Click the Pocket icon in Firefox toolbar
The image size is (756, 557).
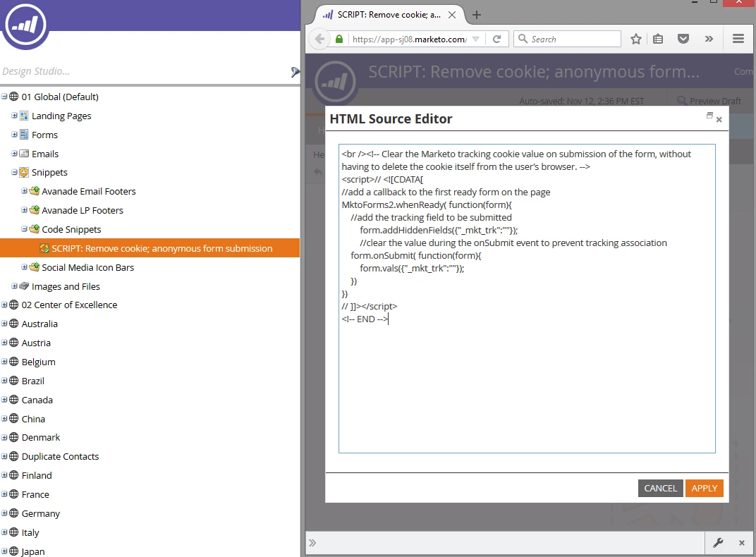(x=683, y=39)
